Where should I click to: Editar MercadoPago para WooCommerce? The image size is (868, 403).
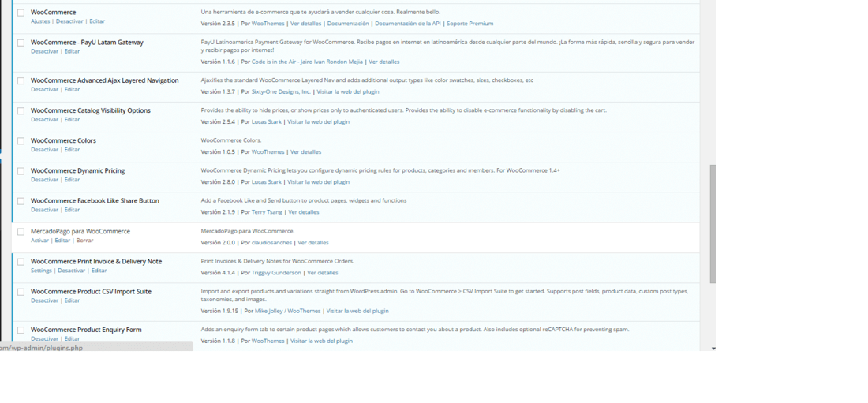click(62, 241)
